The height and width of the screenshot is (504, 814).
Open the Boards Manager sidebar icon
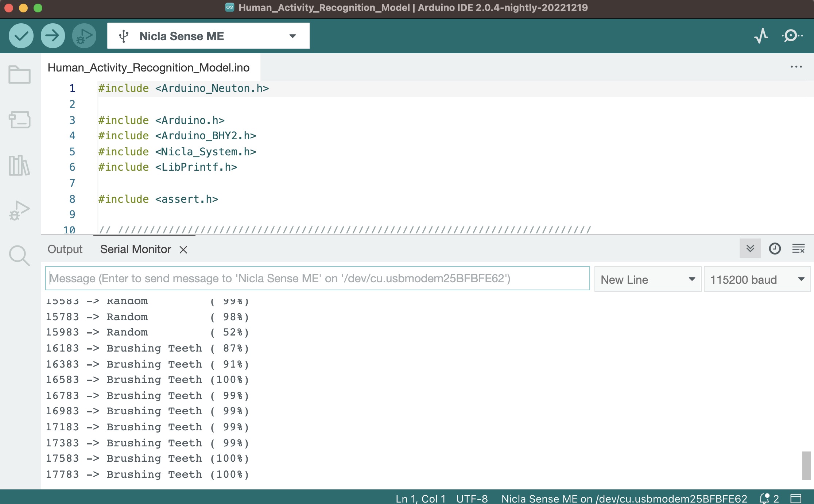click(19, 120)
